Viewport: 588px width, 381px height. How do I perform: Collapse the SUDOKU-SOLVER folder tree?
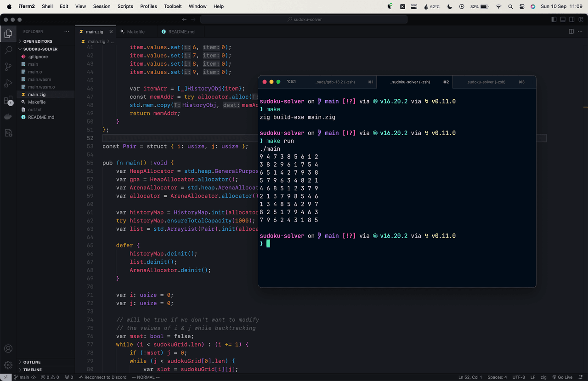tap(40, 49)
